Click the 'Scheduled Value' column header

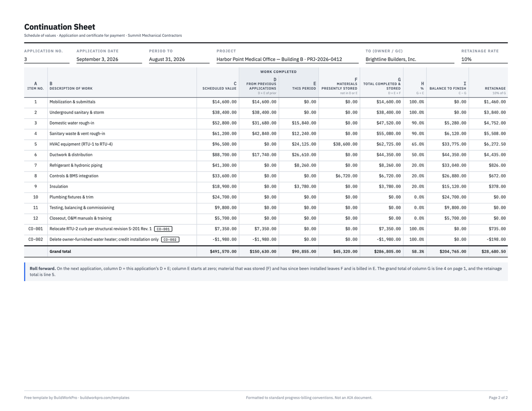tap(219, 88)
